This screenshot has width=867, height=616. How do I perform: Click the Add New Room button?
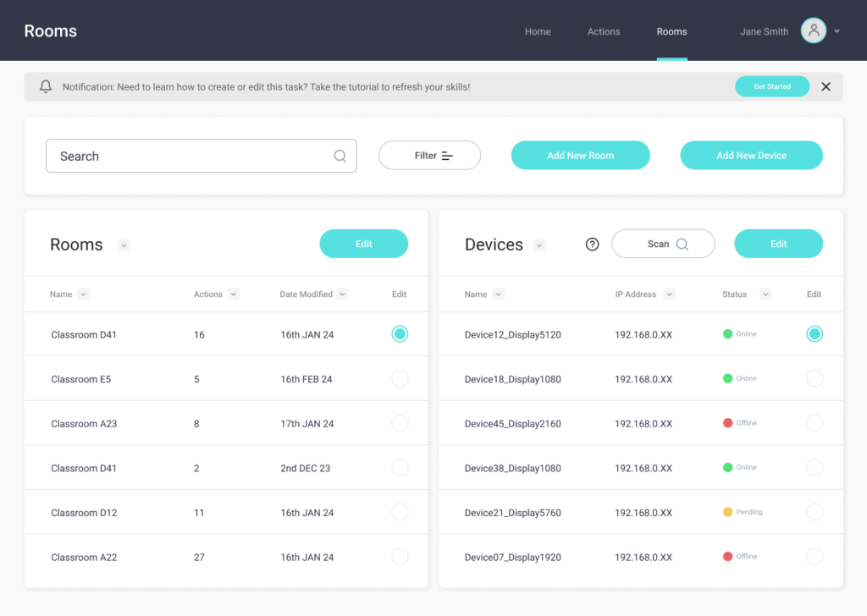pos(580,156)
